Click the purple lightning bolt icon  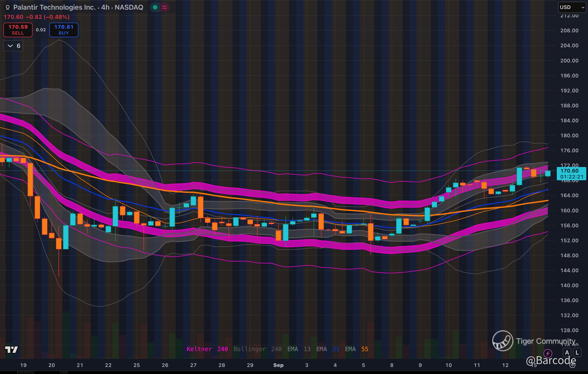point(548,353)
